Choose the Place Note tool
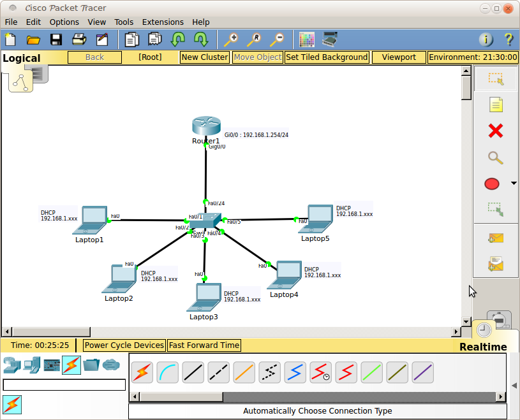The width and height of the screenshot is (520, 420). coord(496,105)
